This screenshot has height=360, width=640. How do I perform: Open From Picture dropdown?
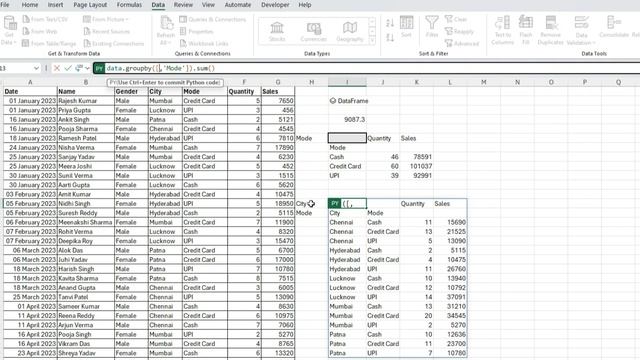coord(106,19)
